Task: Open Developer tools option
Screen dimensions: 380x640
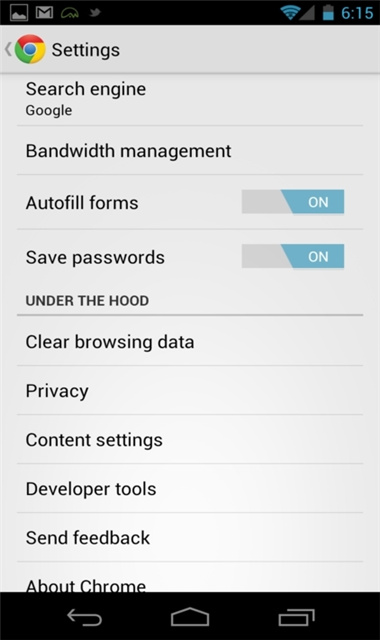Action: pyautogui.click(x=190, y=488)
